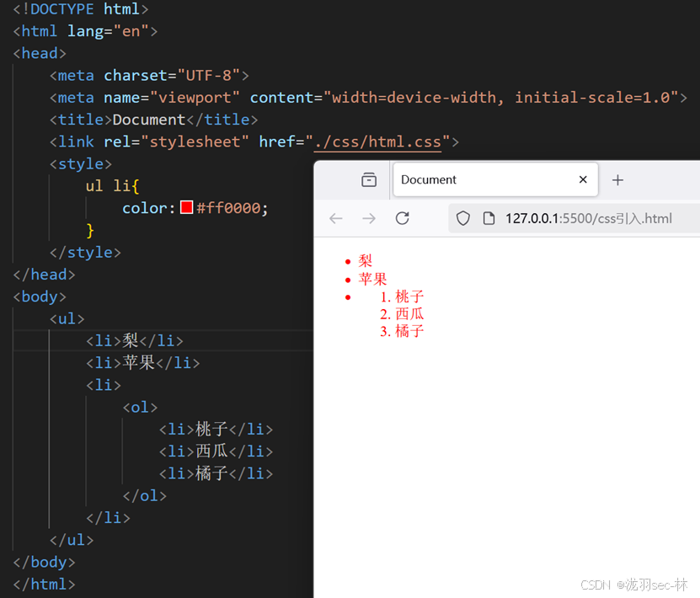
Task: Click the closing </ul> tag
Action: tap(72, 540)
